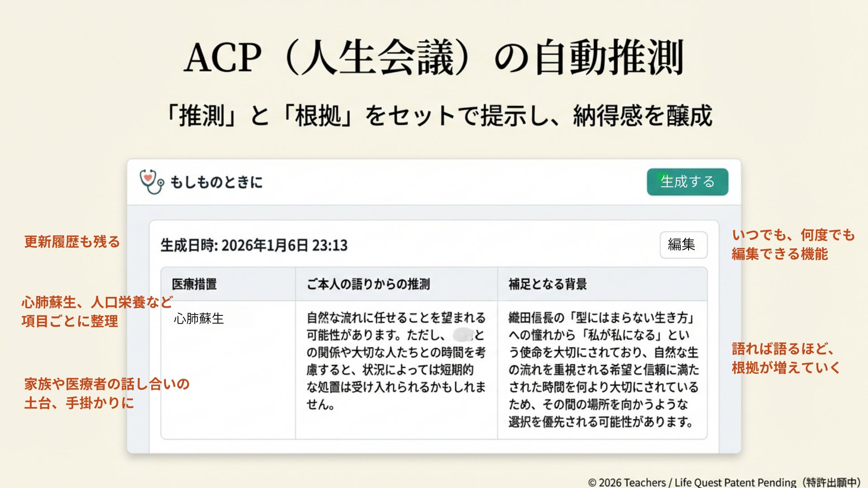This screenshot has height=488, width=868.
Task: Click the 編集 edit button
Action: coord(683,245)
